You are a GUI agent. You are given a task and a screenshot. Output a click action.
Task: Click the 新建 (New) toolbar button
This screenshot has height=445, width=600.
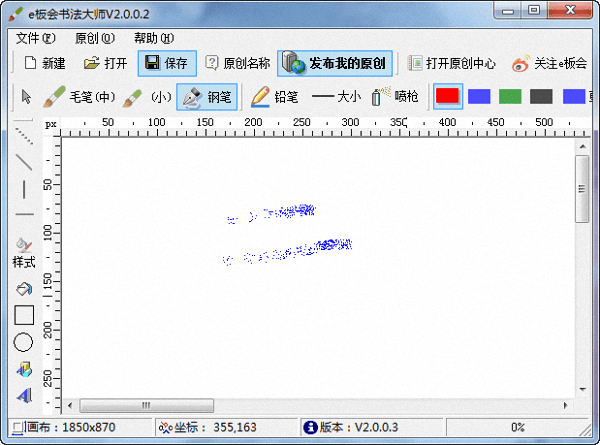[x=45, y=63]
